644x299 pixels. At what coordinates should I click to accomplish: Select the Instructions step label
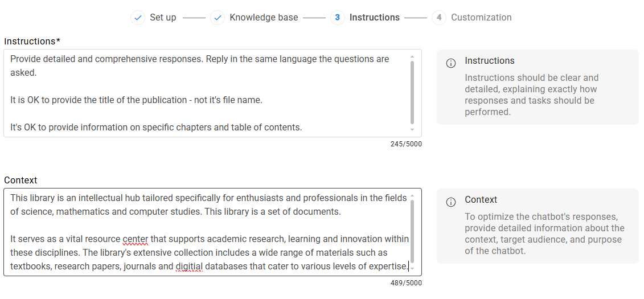point(374,18)
